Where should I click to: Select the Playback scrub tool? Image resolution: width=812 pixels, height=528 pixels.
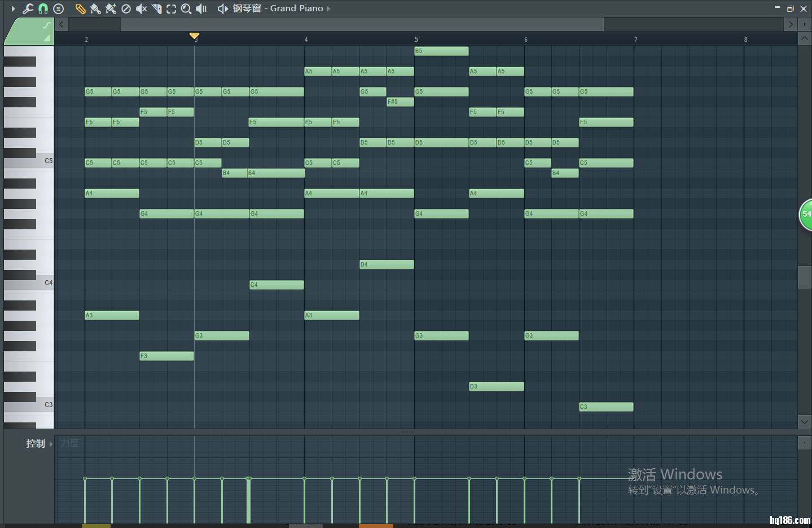[x=201, y=8]
